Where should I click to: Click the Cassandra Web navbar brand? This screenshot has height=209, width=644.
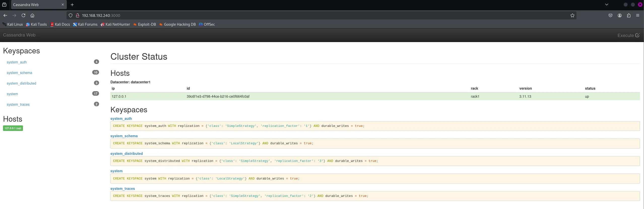click(x=19, y=35)
